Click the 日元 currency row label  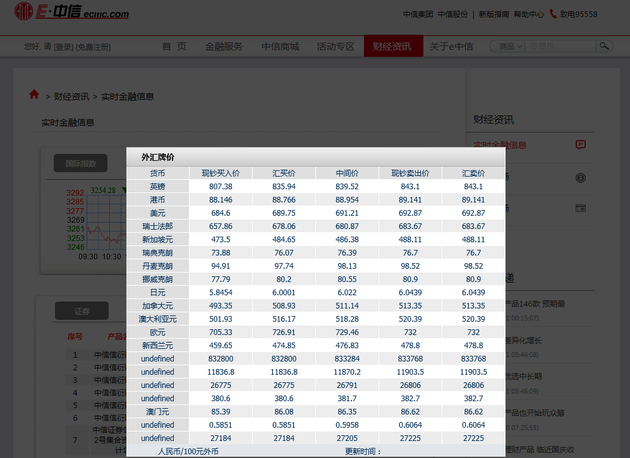tap(158, 292)
